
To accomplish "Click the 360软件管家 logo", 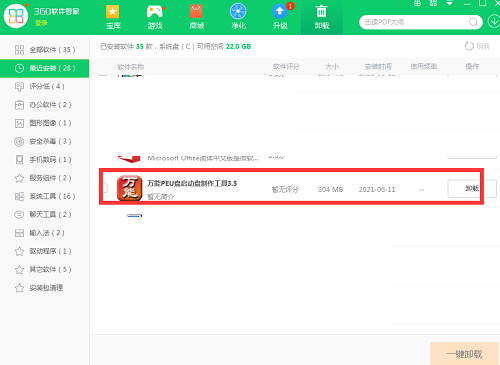I will 16,16.
